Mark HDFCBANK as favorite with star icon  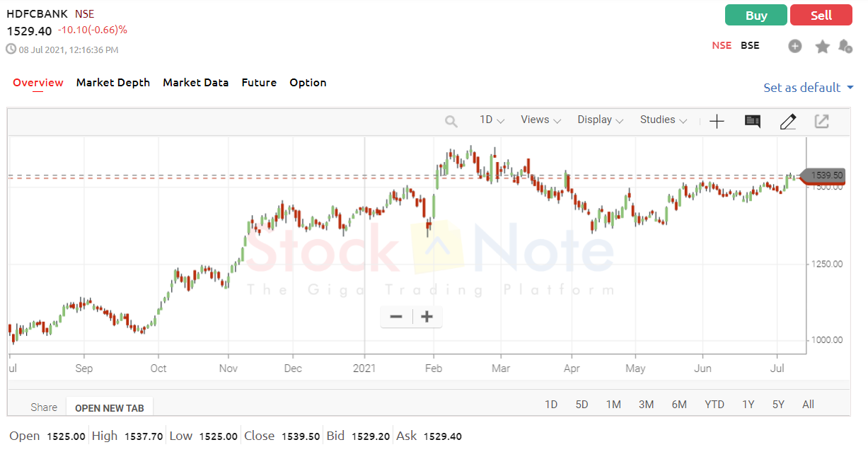[x=822, y=46]
